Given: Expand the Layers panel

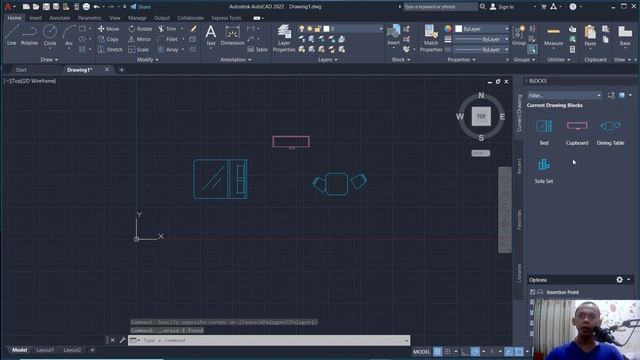Looking at the screenshot, I should pyautogui.click(x=327, y=60).
